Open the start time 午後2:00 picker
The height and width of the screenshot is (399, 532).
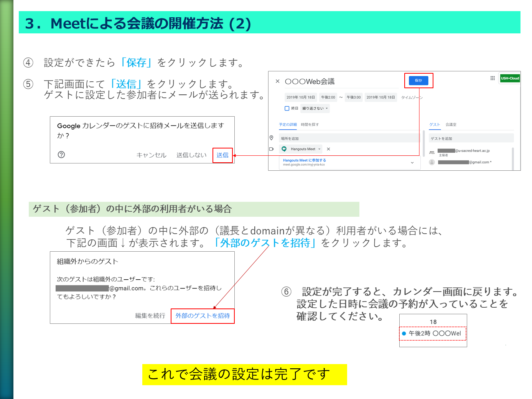tap(328, 97)
